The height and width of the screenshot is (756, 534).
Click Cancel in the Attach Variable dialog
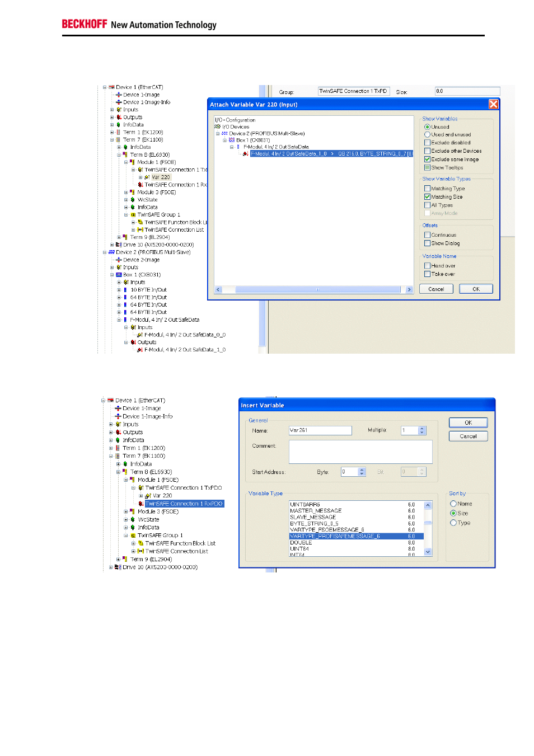tap(436, 289)
